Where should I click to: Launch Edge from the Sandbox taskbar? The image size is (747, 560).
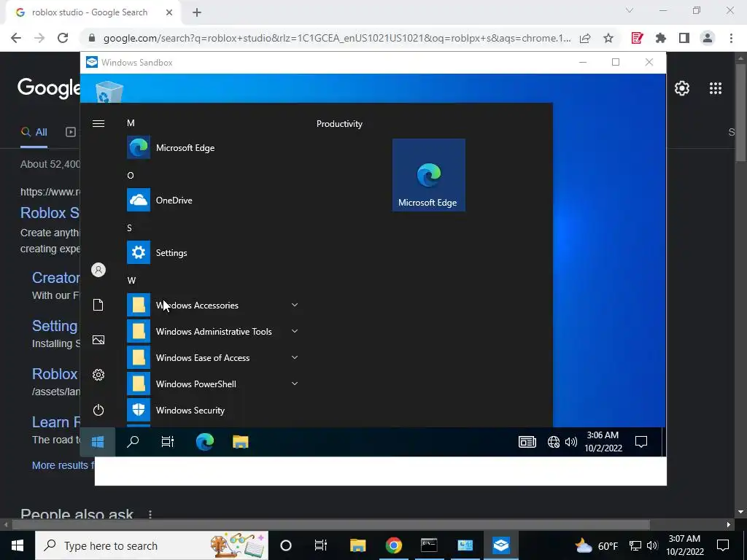204,442
